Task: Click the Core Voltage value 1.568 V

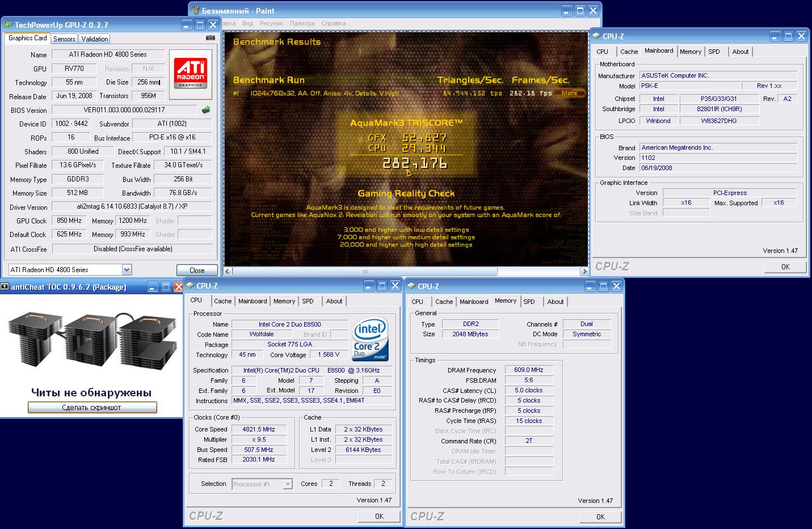Action: point(329,354)
